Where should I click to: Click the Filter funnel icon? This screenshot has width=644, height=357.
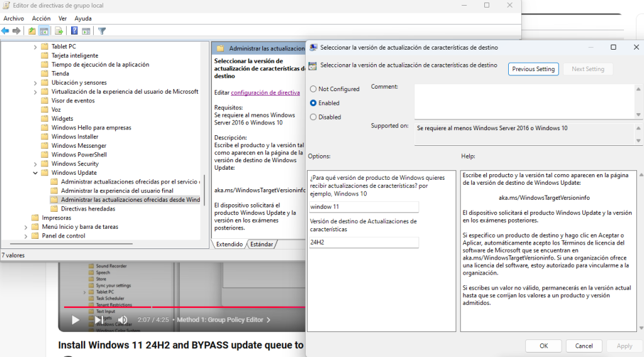click(x=102, y=31)
